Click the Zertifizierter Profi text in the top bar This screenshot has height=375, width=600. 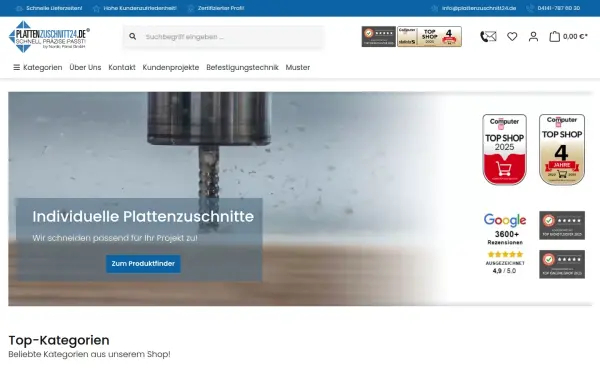coord(221,8)
